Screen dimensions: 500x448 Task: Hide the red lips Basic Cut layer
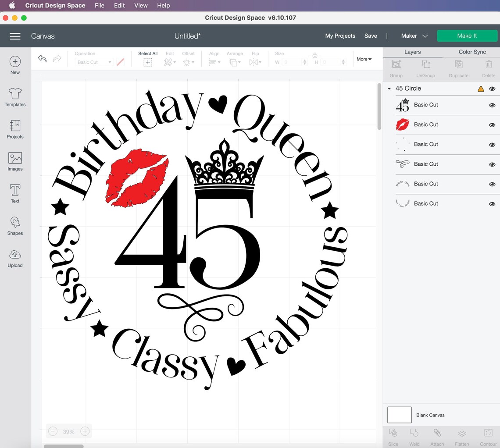[492, 125]
